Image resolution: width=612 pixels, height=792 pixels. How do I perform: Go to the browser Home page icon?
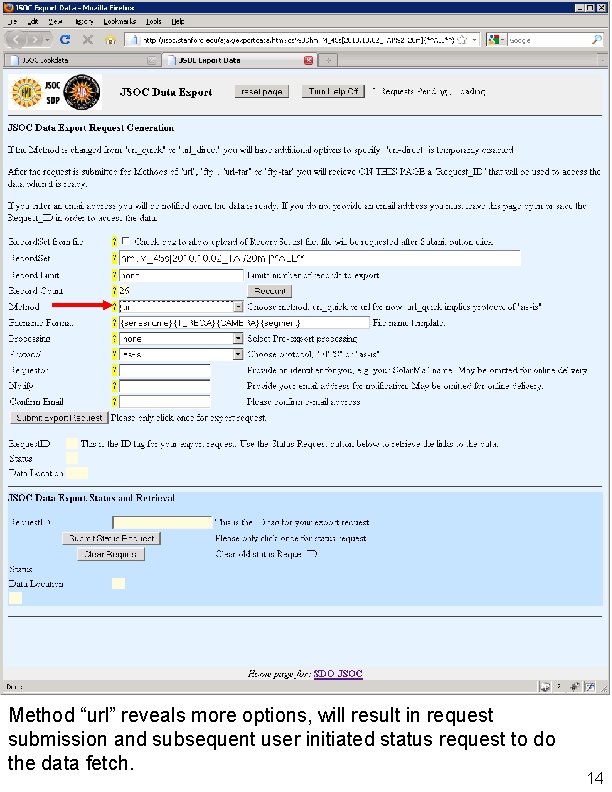pyautogui.click(x=110, y=39)
